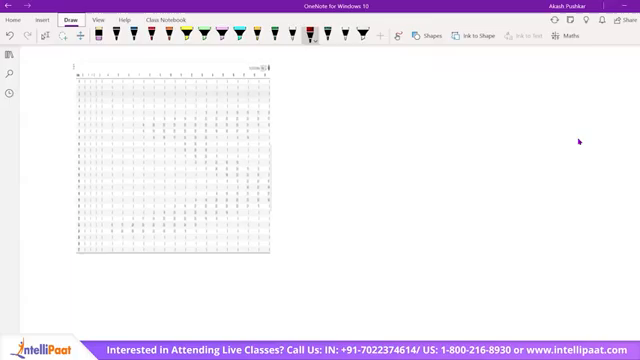Click the Akash Pushkar account name

567,6
